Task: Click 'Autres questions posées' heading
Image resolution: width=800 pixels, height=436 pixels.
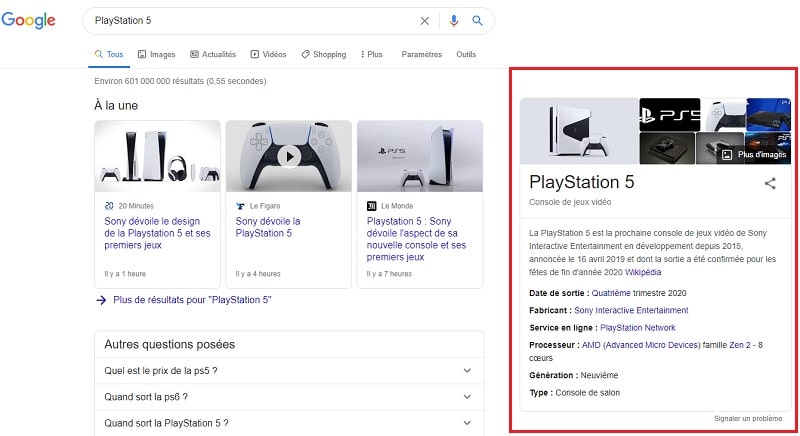Action: (x=169, y=345)
